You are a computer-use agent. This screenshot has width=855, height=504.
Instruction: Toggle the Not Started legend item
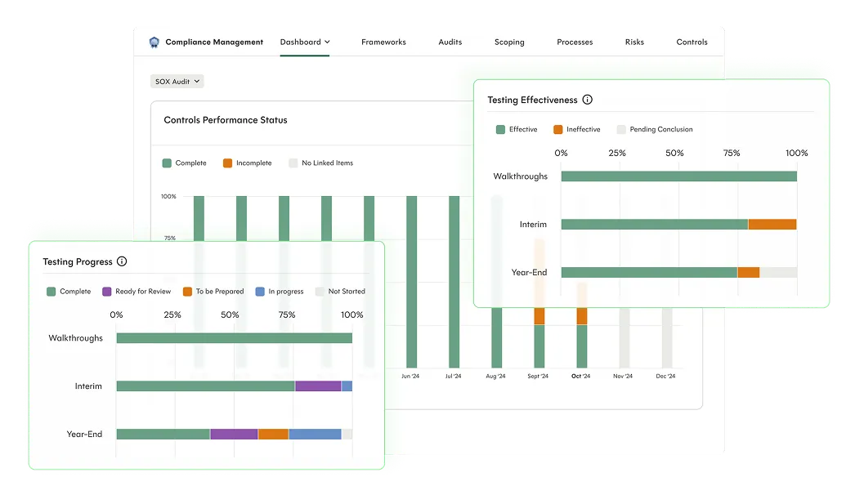[341, 291]
